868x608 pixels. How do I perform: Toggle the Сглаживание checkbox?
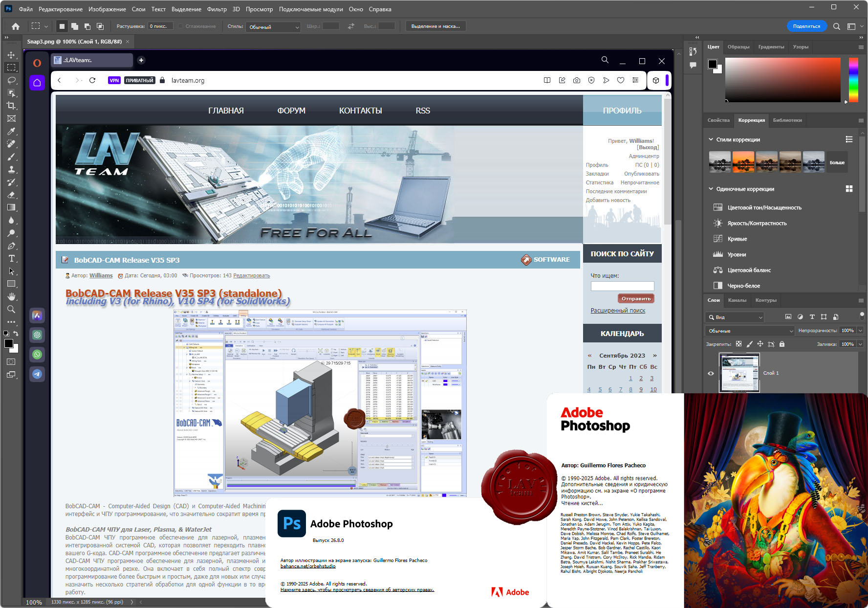tap(181, 26)
